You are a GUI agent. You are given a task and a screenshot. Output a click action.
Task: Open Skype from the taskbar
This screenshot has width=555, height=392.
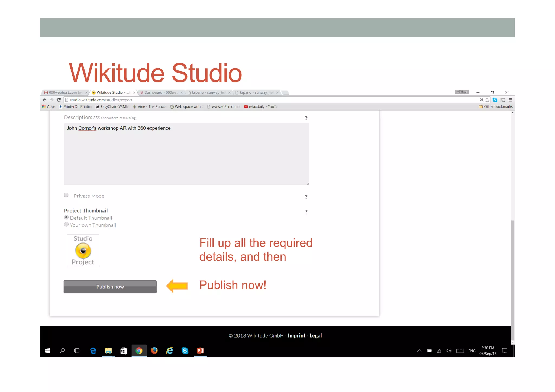pyautogui.click(x=185, y=351)
